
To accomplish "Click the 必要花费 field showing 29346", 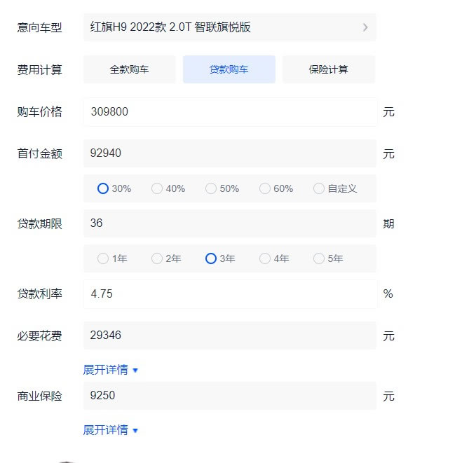I will pyautogui.click(x=230, y=336).
